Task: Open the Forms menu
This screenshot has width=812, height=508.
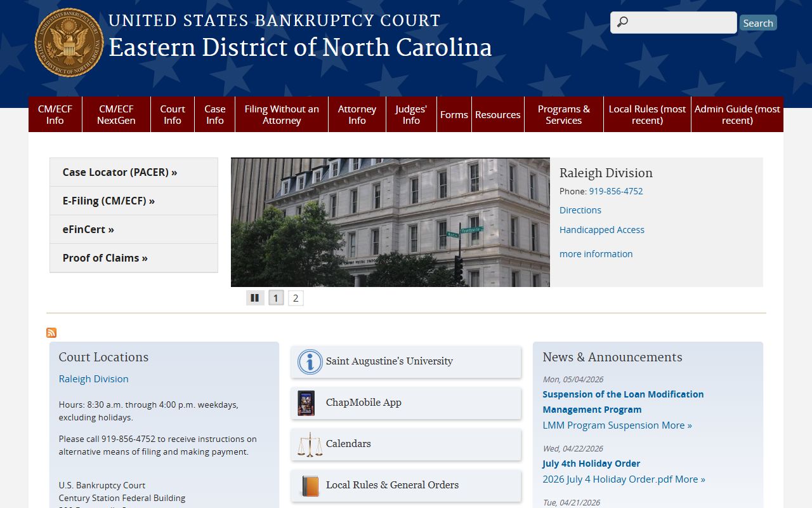Action: [454, 114]
